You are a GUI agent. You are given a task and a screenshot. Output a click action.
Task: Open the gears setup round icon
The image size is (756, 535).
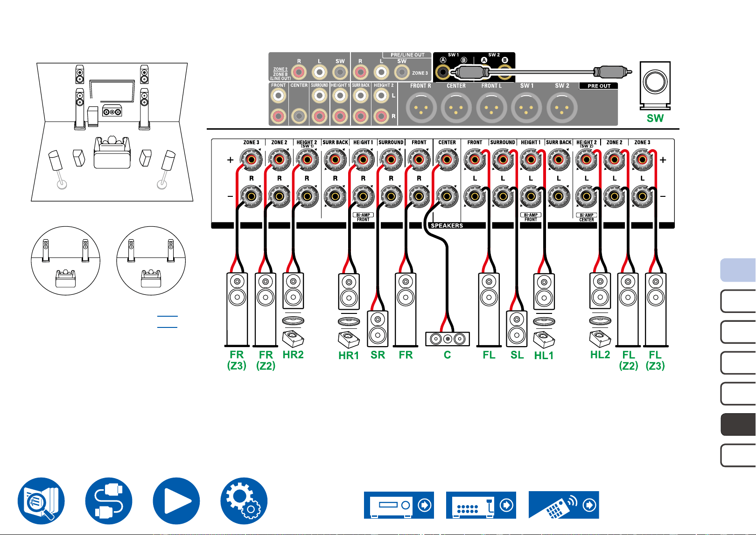pos(244,500)
